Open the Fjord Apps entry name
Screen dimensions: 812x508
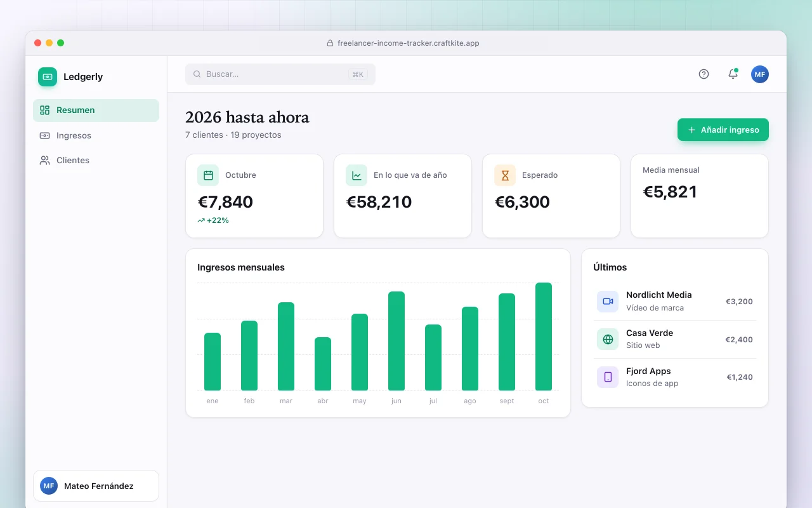click(648, 371)
